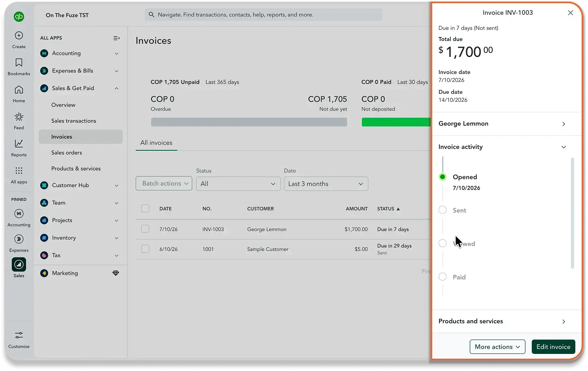Expand Products and services section

(x=507, y=321)
